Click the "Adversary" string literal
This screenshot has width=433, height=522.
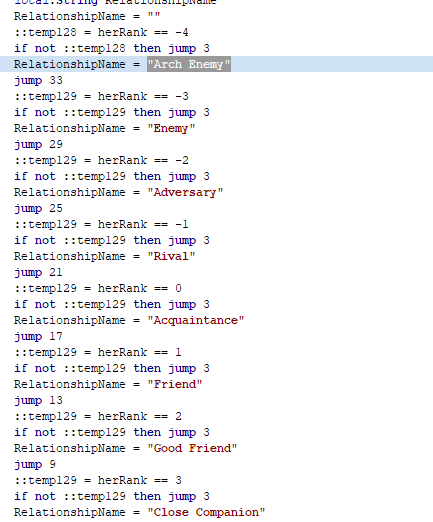coord(185,192)
